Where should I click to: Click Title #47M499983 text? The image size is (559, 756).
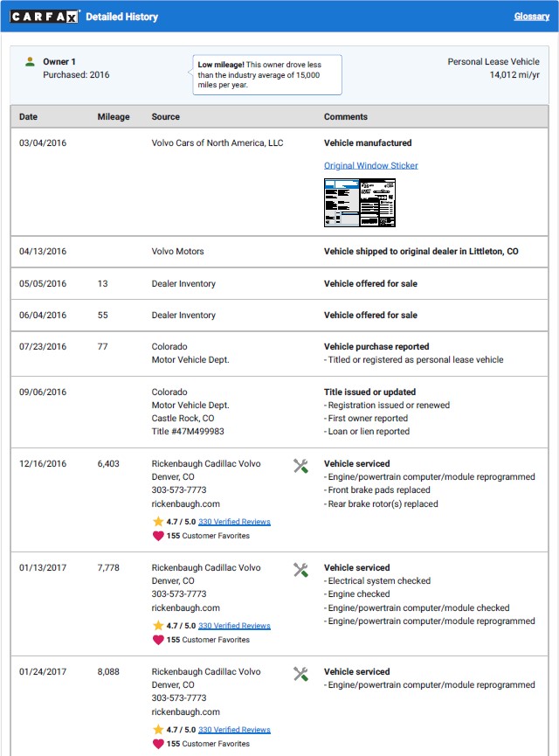pos(188,432)
